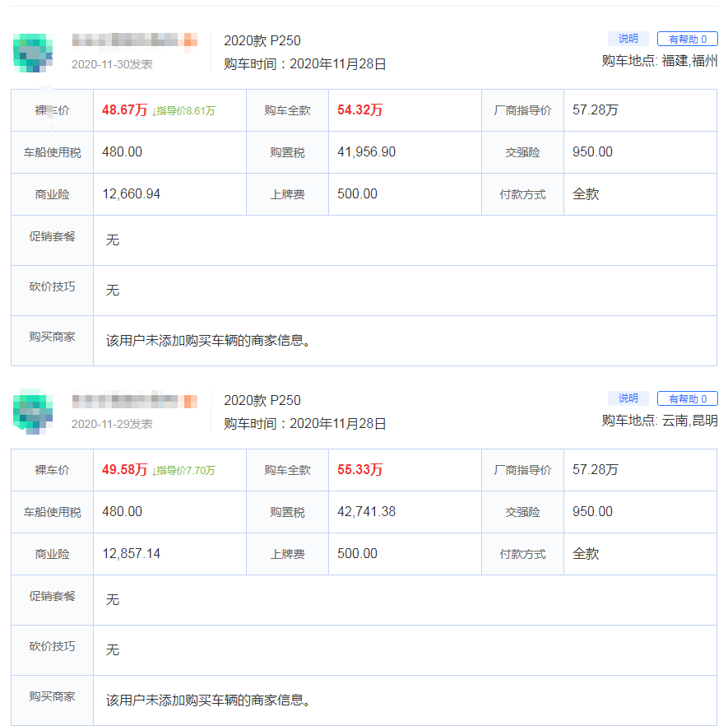Click 上牌费 value 500.00 in Fuzhou record

[x=357, y=193]
